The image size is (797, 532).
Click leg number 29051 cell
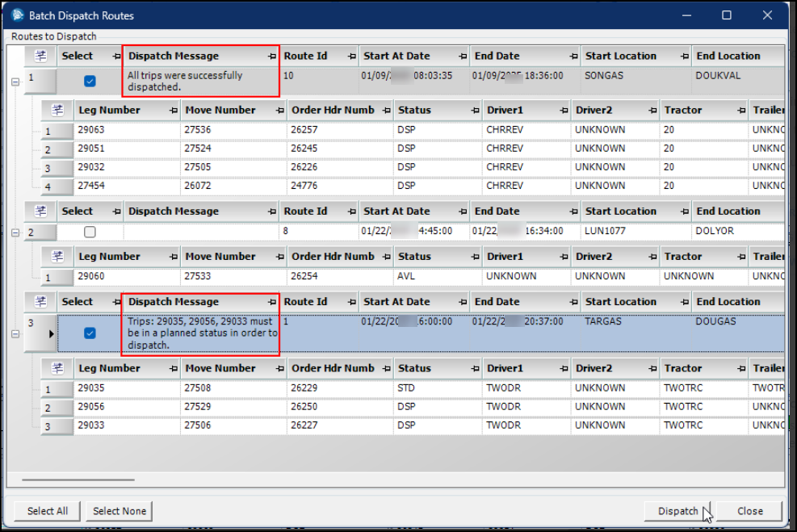(127, 149)
